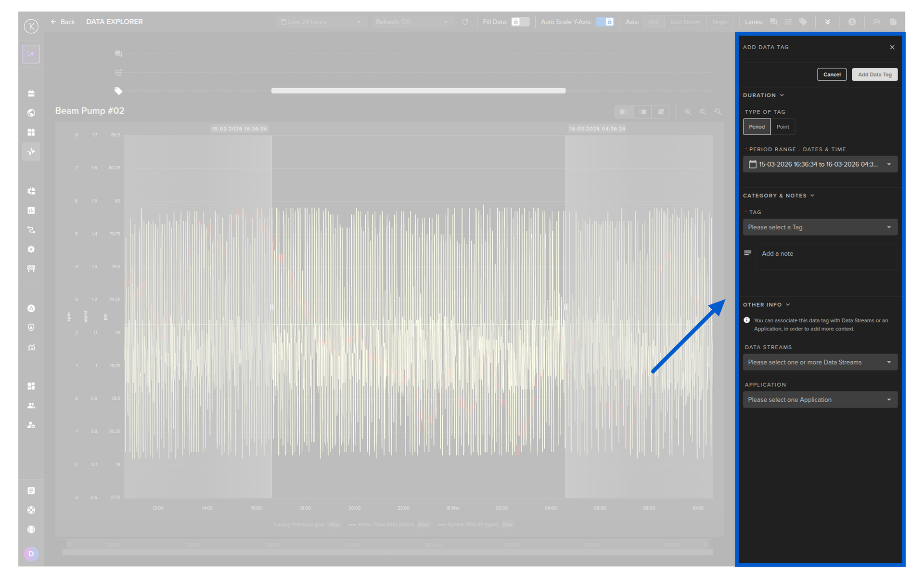Open the Data Streams selection dropdown
Image resolution: width=924 pixels, height=578 pixels.
(820, 362)
